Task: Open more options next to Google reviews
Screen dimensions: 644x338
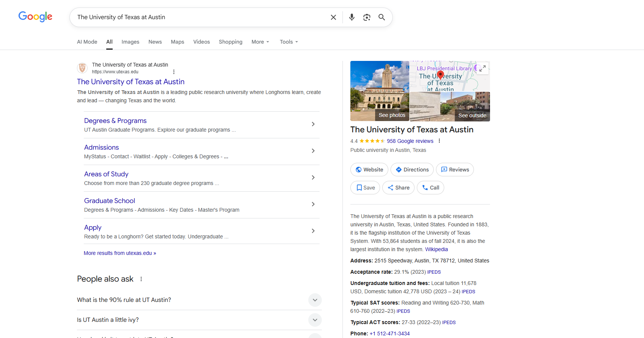Action: [x=439, y=141]
